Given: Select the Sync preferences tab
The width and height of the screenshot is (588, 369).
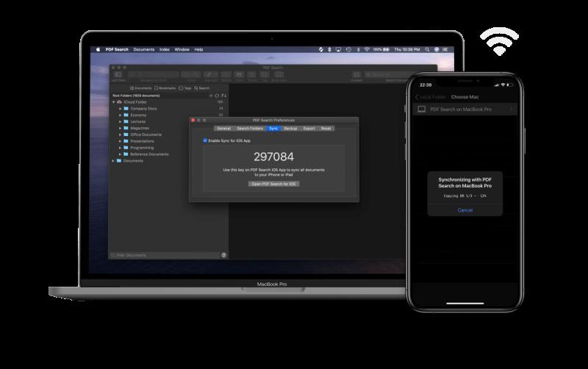Looking at the screenshot, I should pos(273,128).
